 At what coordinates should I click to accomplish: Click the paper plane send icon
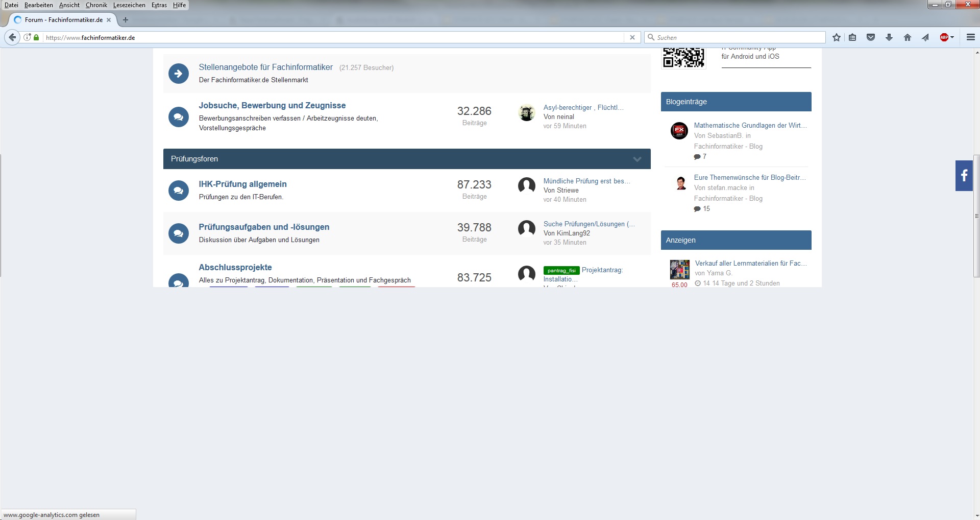coord(925,37)
